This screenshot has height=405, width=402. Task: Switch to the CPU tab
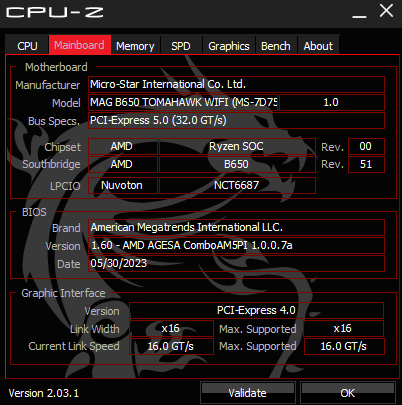click(x=27, y=45)
